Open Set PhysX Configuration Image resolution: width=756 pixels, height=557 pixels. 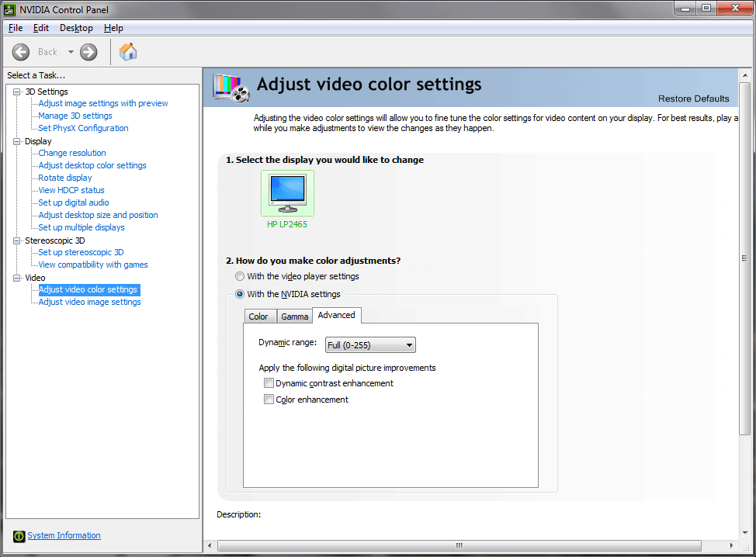(x=83, y=128)
